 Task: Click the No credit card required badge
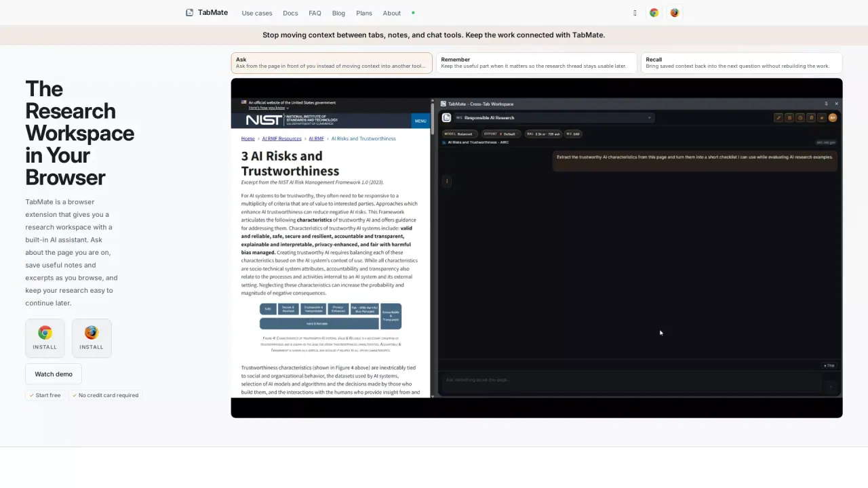pos(105,395)
